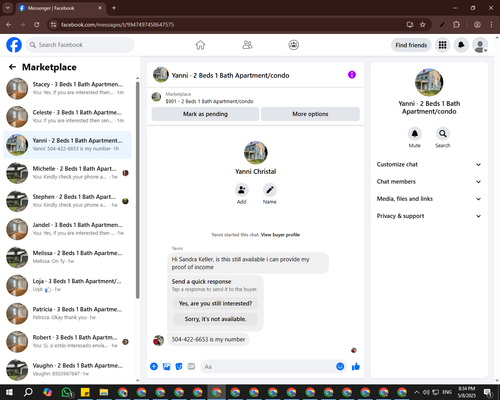Click the conversation list scrollbar

[138, 190]
